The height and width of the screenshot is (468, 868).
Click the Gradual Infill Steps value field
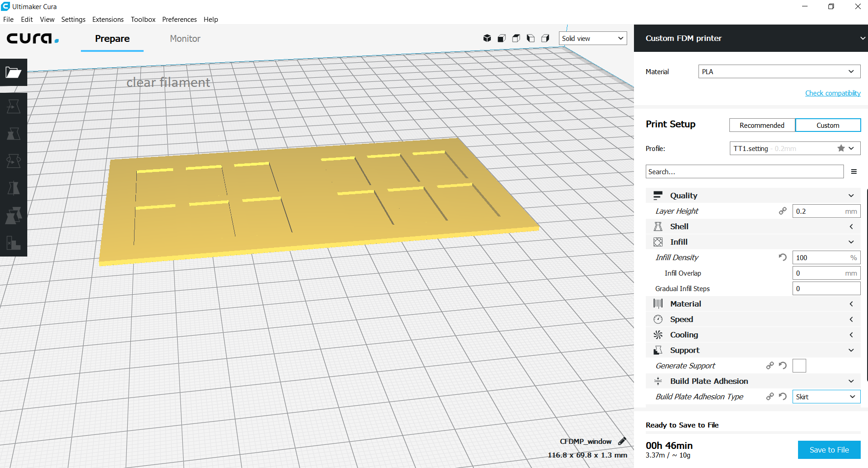(827, 288)
